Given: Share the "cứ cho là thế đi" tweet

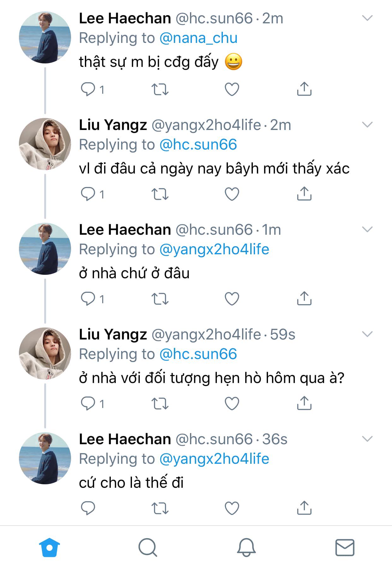Looking at the screenshot, I should pyautogui.click(x=304, y=508).
